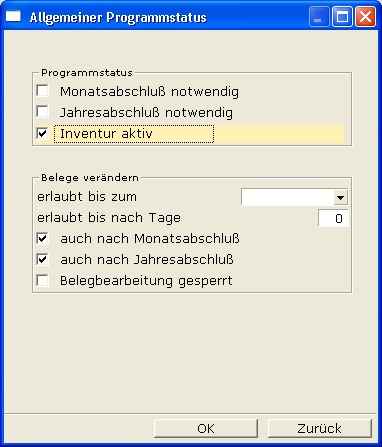Open the window system menu icon
Viewport: 382px width, 447px height.
(13, 16)
